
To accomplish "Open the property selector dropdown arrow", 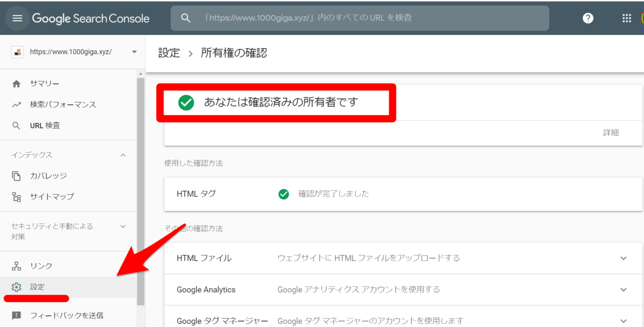I will tap(134, 52).
